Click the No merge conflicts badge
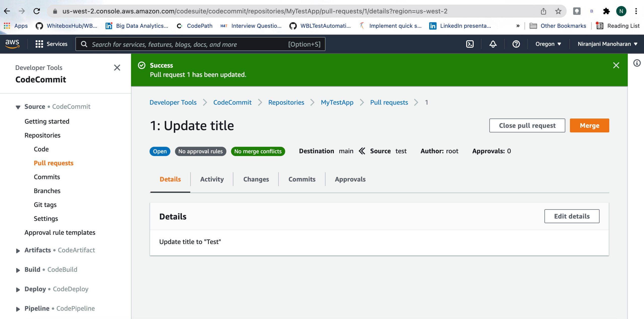 [258, 151]
